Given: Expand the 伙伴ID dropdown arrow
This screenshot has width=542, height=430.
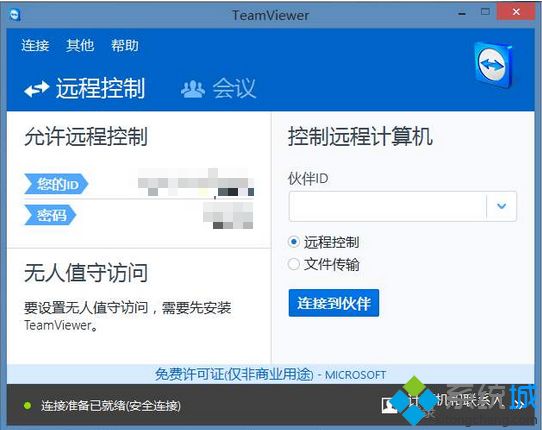Looking at the screenshot, I should 501,206.
